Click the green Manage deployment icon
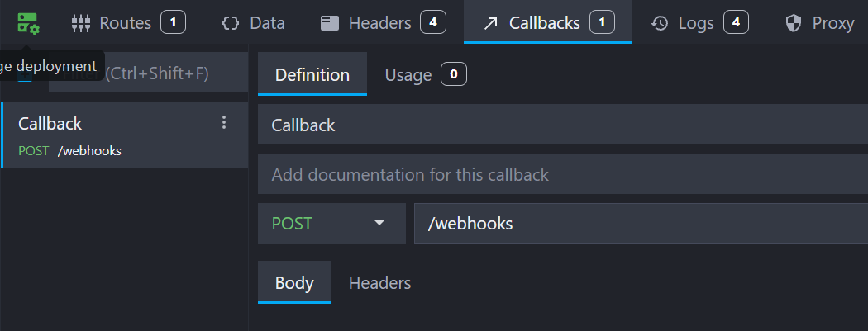This screenshot has width=868, height=331. (x=28, y=23)
